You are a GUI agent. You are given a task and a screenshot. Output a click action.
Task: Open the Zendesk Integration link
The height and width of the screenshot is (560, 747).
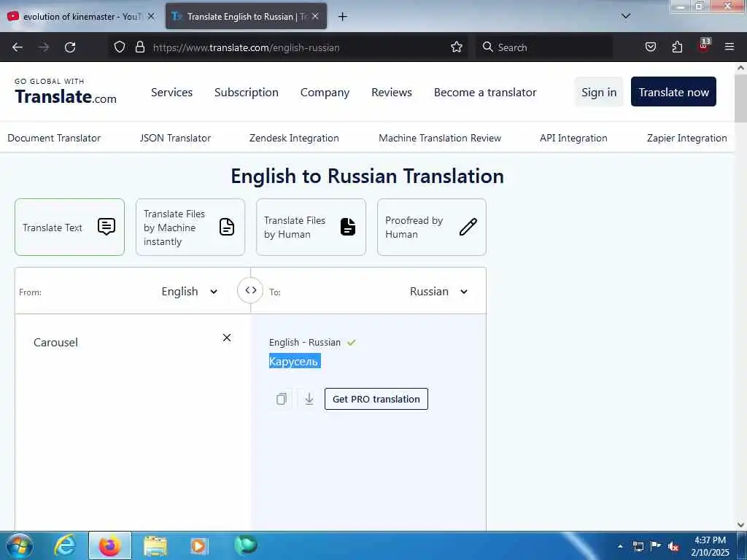[294, 138]
